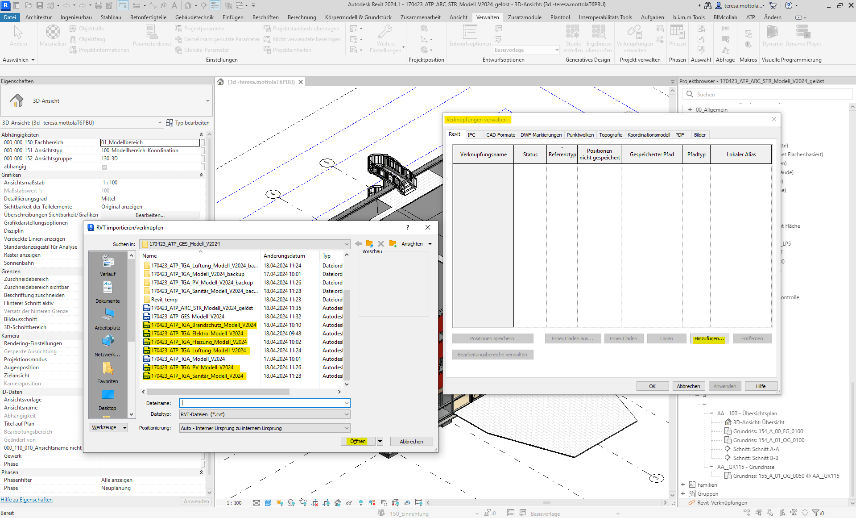856x518 pixels.
Task: Expand the Ansichten menu in file dialog
Action: [417, 243]
